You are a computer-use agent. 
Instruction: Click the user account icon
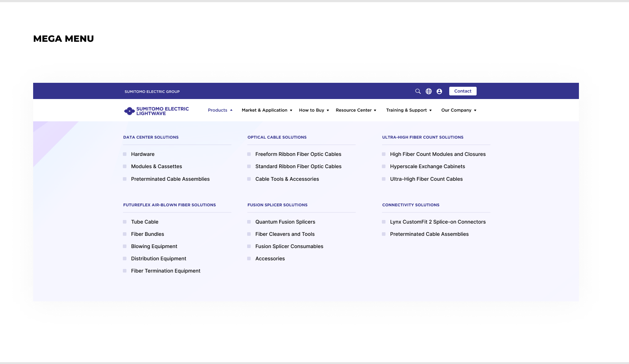tap(439, 91)
